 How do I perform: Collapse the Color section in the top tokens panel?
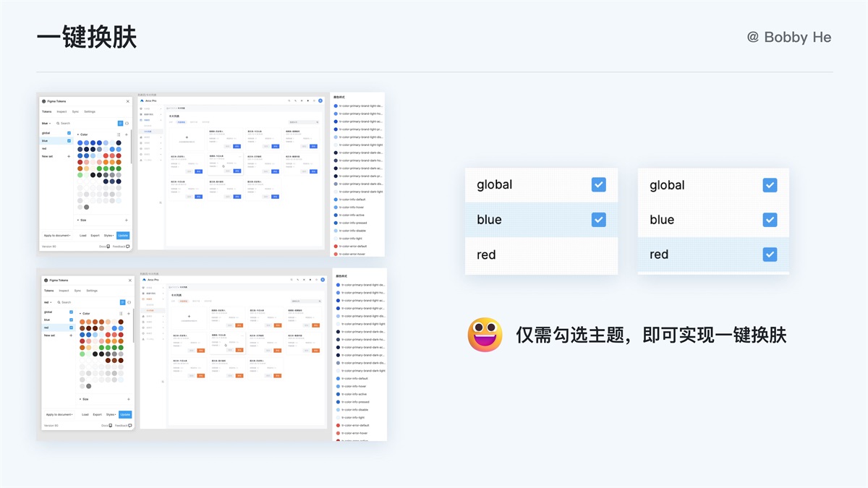pos(79,134)
